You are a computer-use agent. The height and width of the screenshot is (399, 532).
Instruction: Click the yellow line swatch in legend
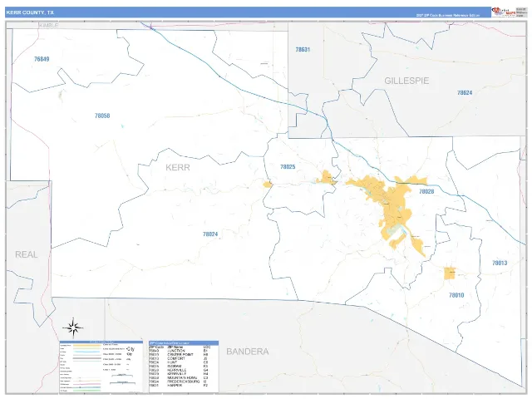(86, 346)
